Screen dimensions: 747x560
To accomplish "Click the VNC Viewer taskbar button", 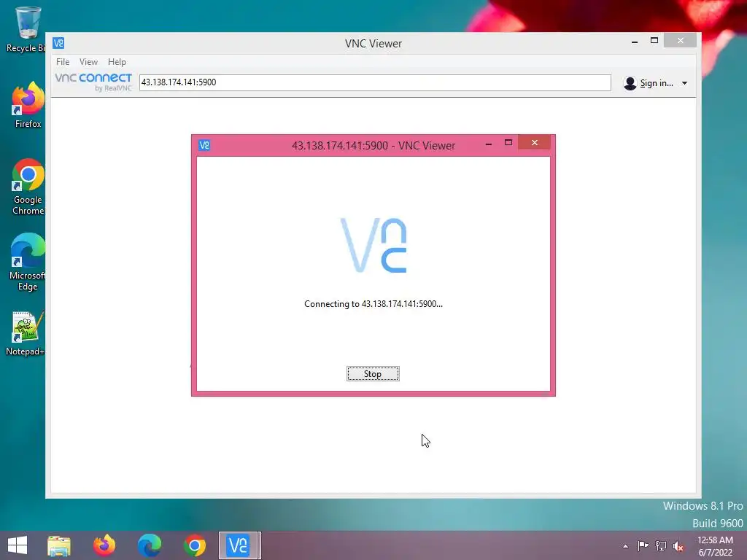I will point(239,545).
